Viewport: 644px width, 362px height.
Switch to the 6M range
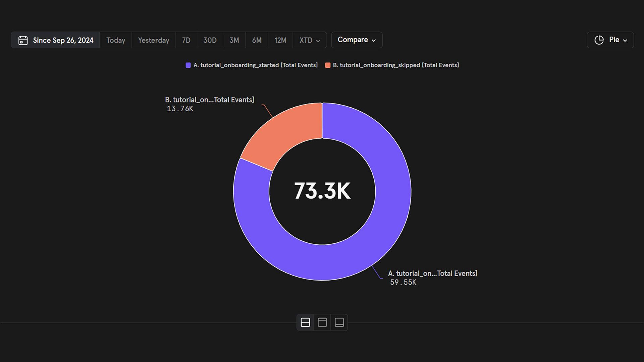click(257, 40)
